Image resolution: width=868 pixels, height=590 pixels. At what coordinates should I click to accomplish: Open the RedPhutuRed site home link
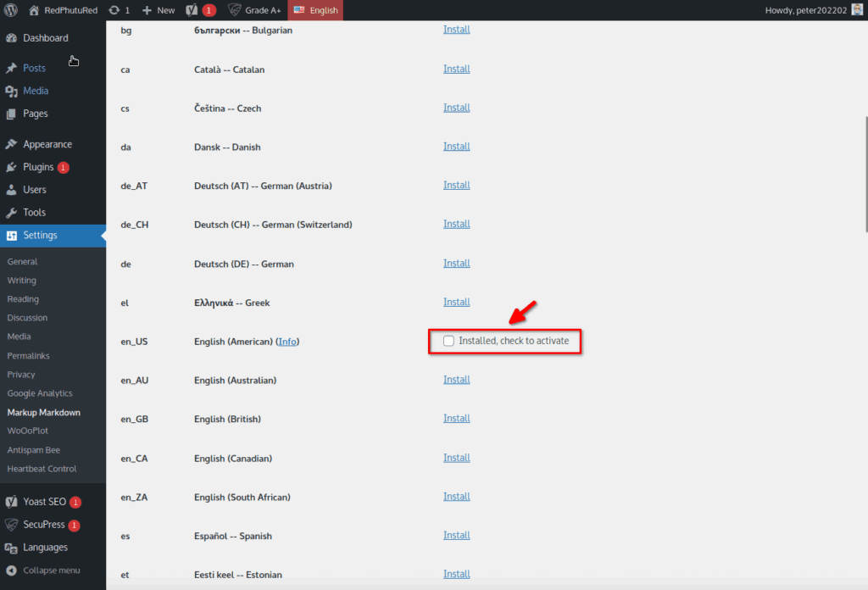click(70, 10)
